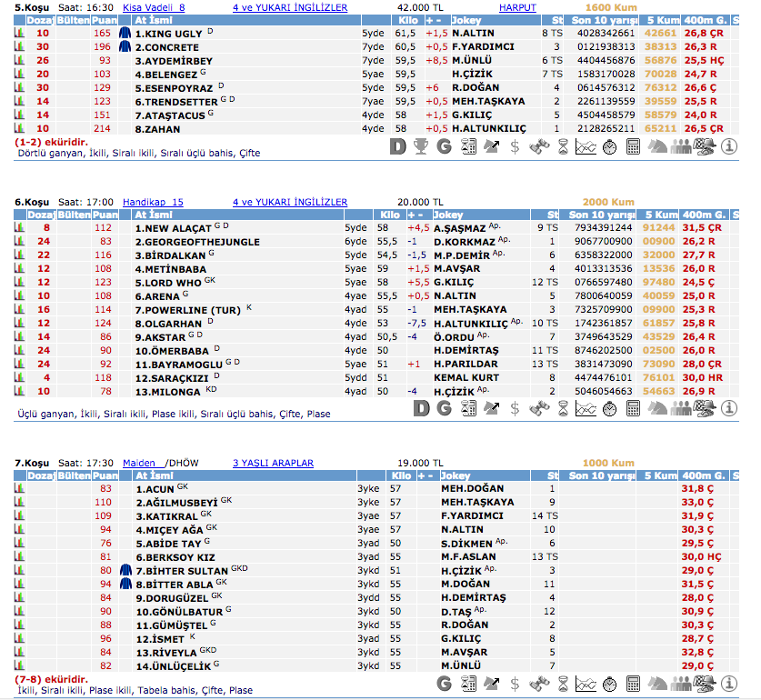This screenshot has width=761, height=700.
Task: Click the Jokey column header in race 7
Action: point(455,475)
